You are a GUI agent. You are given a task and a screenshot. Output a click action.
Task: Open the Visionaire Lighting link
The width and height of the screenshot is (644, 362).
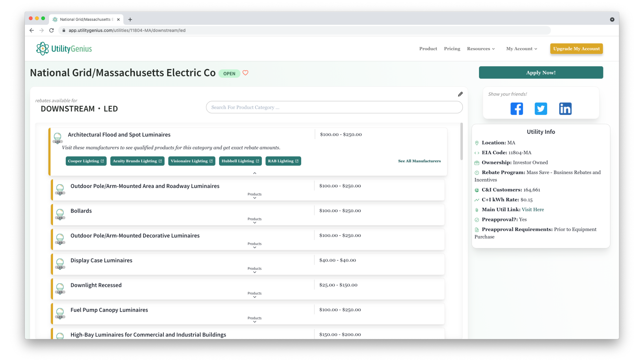[192, 161]
